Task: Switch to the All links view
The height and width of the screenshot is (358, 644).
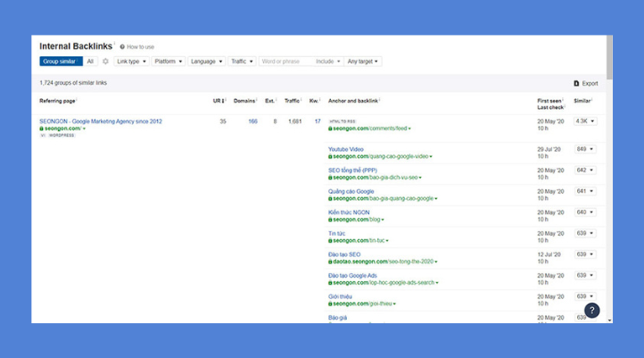Action: [x=90, y=62]
